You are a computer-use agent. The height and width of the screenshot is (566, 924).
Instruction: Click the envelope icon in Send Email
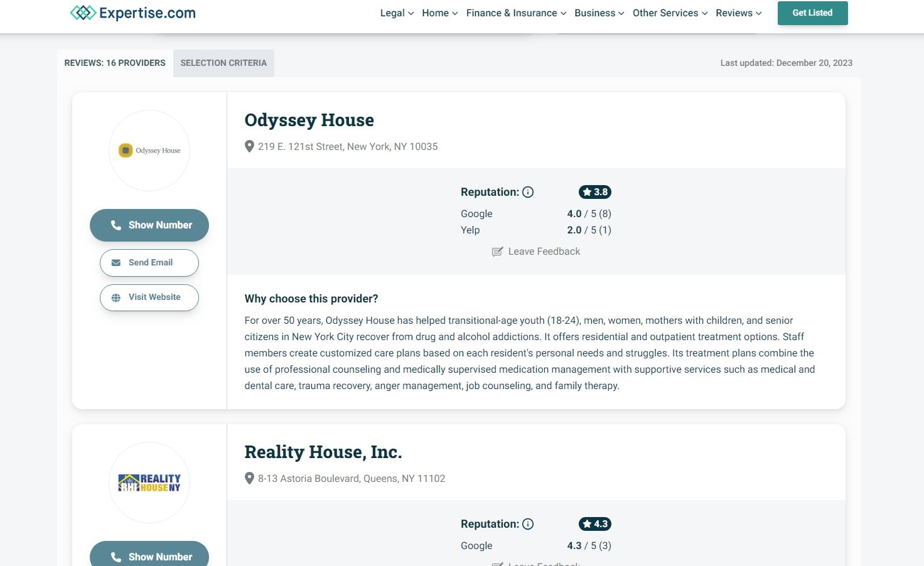pyautogui.click(x=116, y=263)
